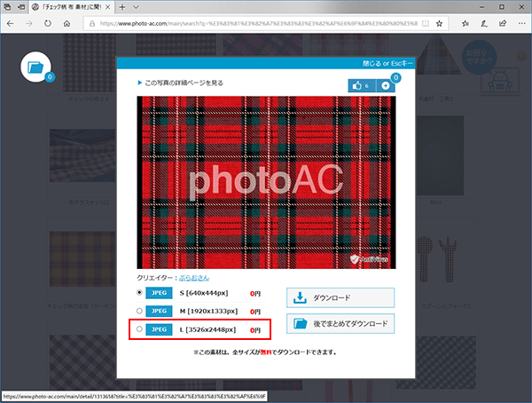Close the チェック柄 布 素材 tab
The image size is (532, 403).
108,7
